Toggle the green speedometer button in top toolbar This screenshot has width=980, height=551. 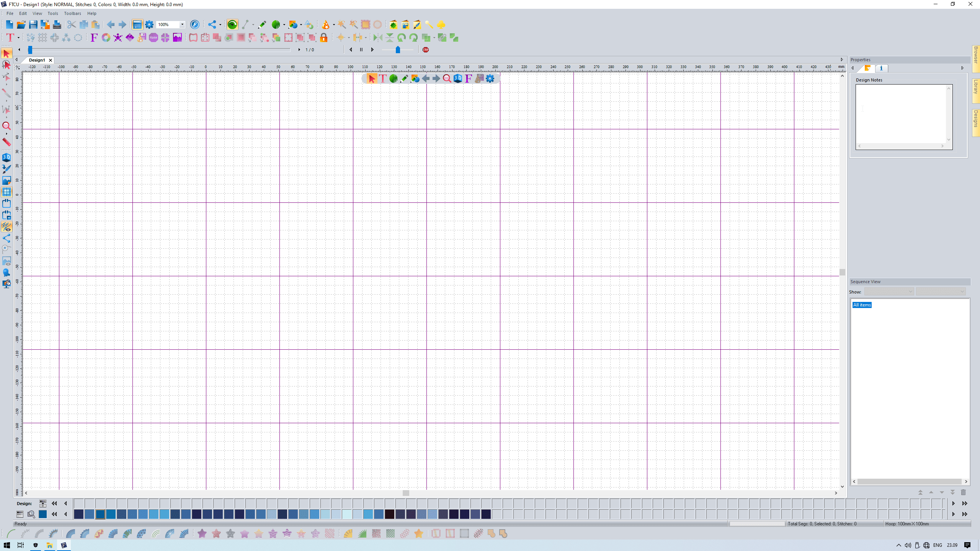(x=232, y=25)
